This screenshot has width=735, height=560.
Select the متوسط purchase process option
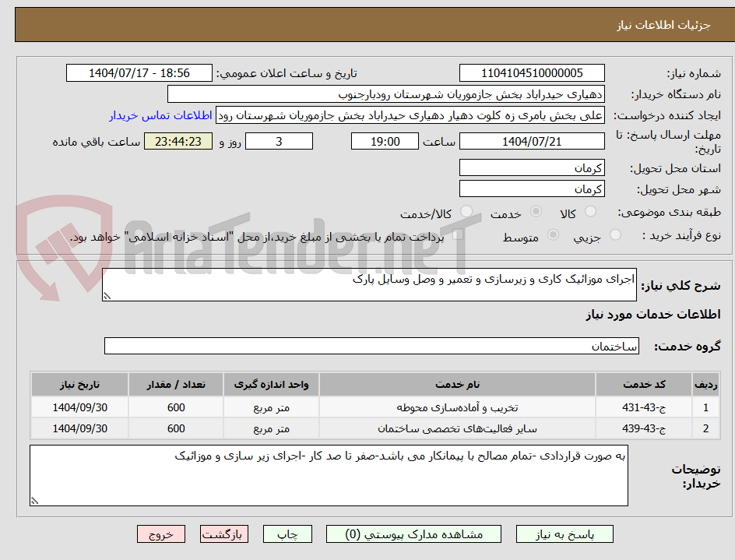554,234
